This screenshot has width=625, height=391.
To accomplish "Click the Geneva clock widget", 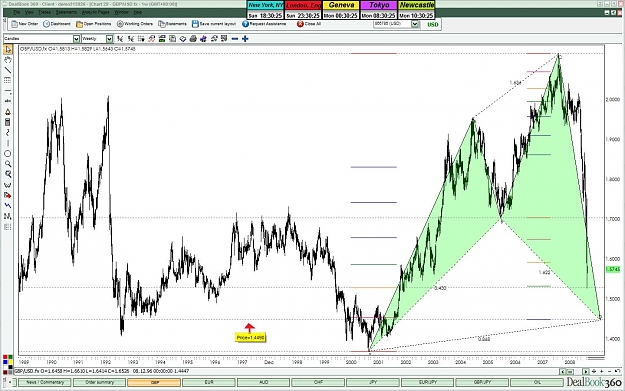I will pos(341,10).
